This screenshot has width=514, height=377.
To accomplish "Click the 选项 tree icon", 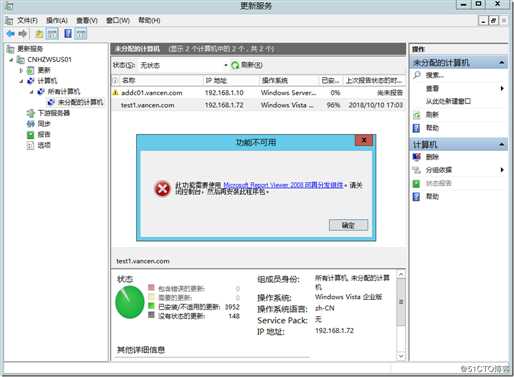I will [30, 145].
